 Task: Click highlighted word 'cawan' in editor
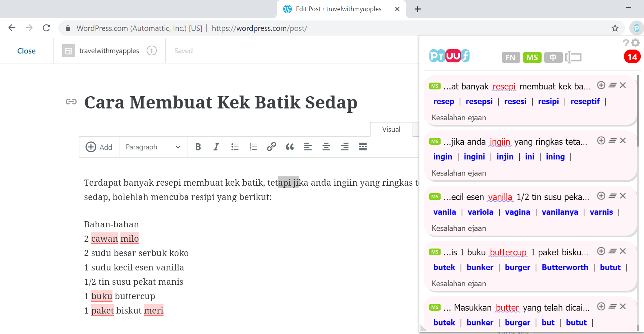pos(105,239)
